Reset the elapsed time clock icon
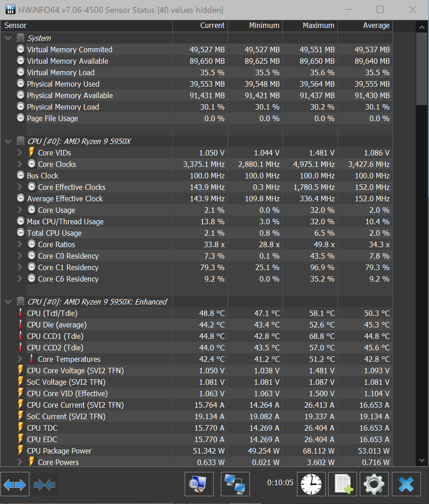 pos(311,484)
